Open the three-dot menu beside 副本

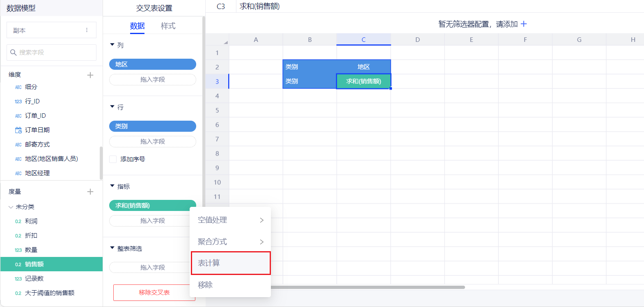87,30
